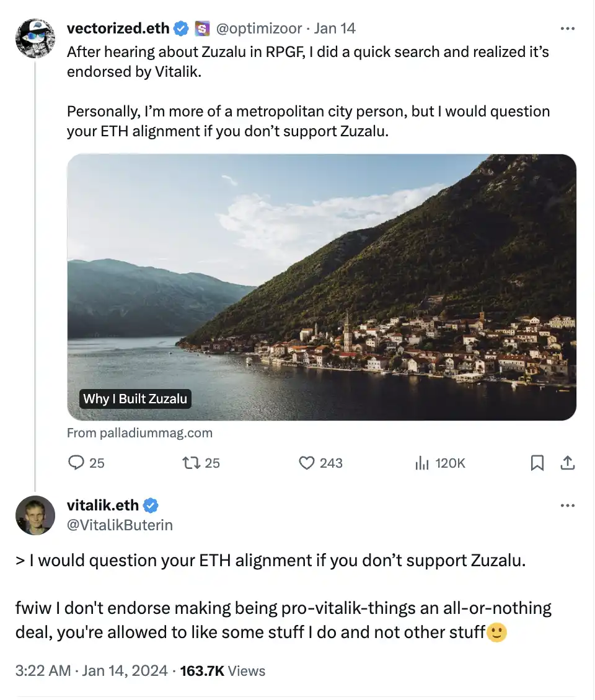Click the verified badge next to vitalik.eth
Image resolution: width=595 pixels, height=700 pixels.
pos(151,505)
